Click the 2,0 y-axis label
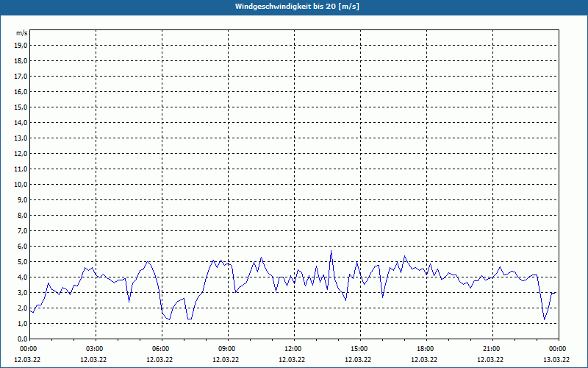 coord(23,308)
